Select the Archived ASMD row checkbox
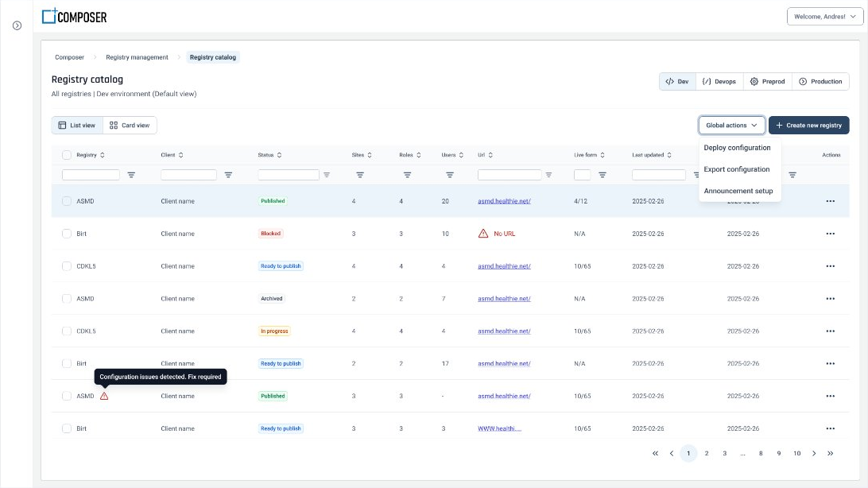The image size is (868, 488). (x=67, y=299)
